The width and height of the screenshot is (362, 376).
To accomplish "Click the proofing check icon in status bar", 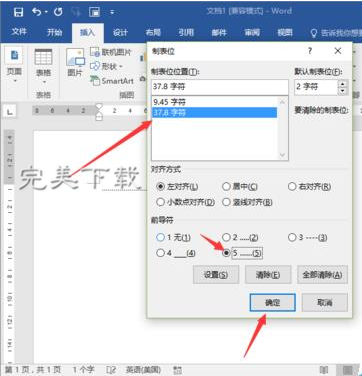I will pos(111,370).
